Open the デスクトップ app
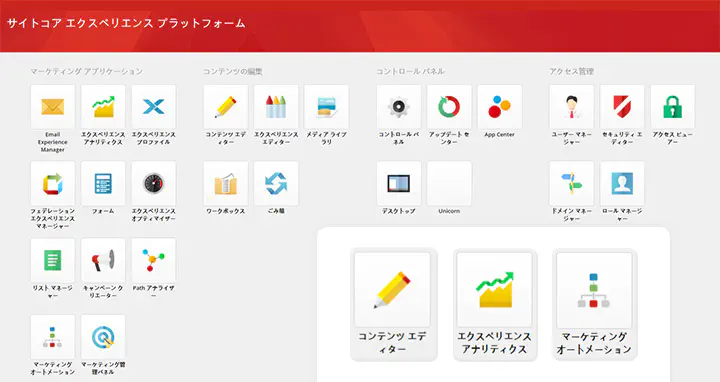 pyautogui.click(x=399, y=184)
